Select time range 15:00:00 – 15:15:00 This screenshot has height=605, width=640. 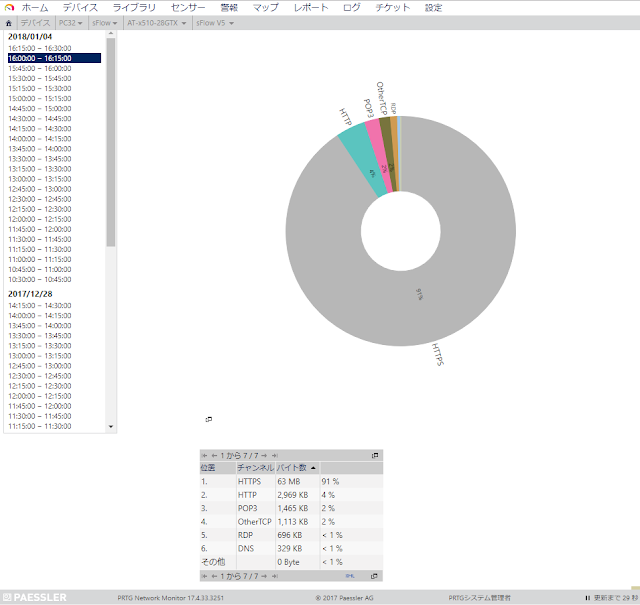(40, 98)
